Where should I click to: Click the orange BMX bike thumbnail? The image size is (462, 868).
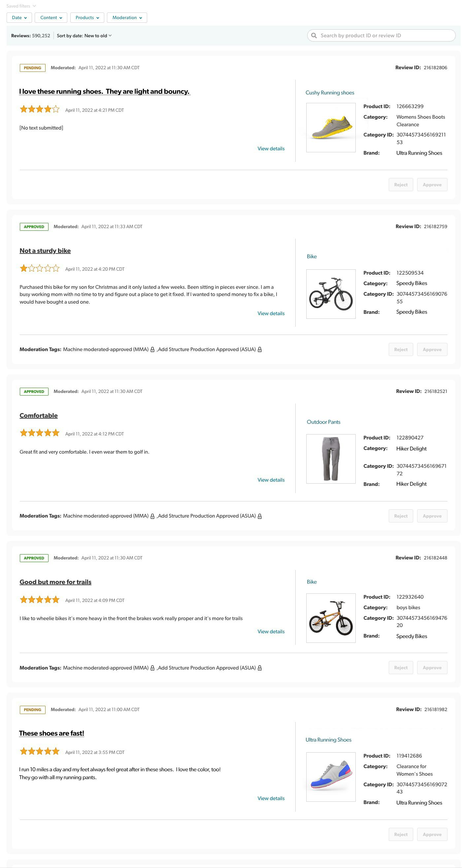click(x=330, y=618)
